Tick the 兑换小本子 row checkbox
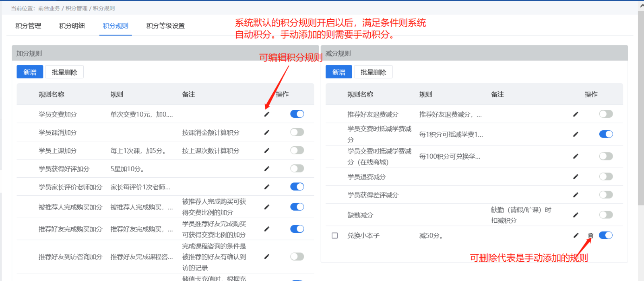 pos(334,236)
